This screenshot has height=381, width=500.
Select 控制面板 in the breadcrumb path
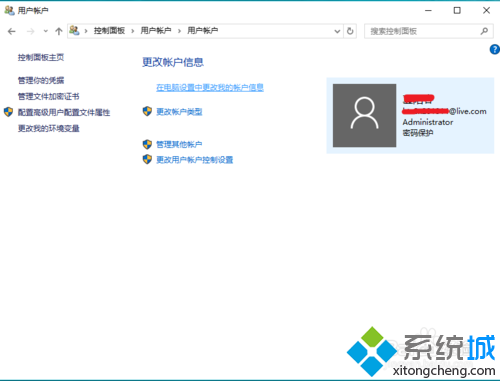click(x=109, y=31)
